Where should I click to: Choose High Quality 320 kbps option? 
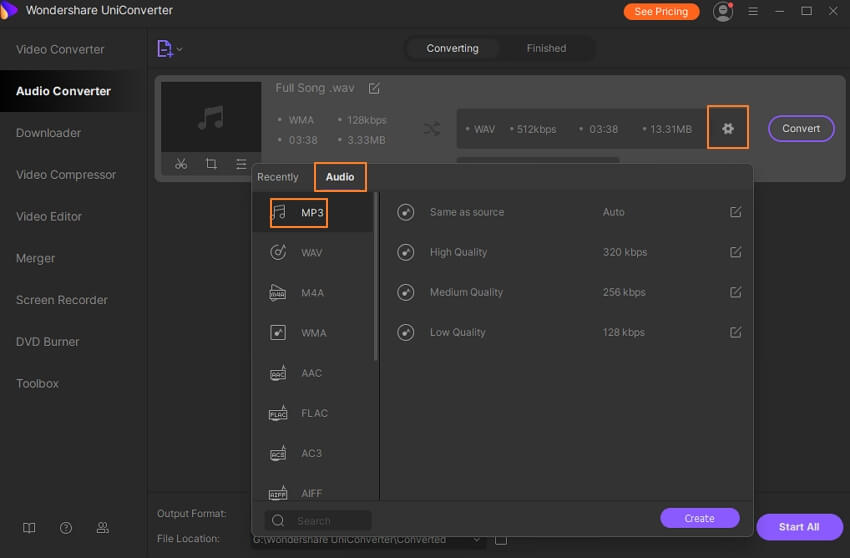point(566,252)
